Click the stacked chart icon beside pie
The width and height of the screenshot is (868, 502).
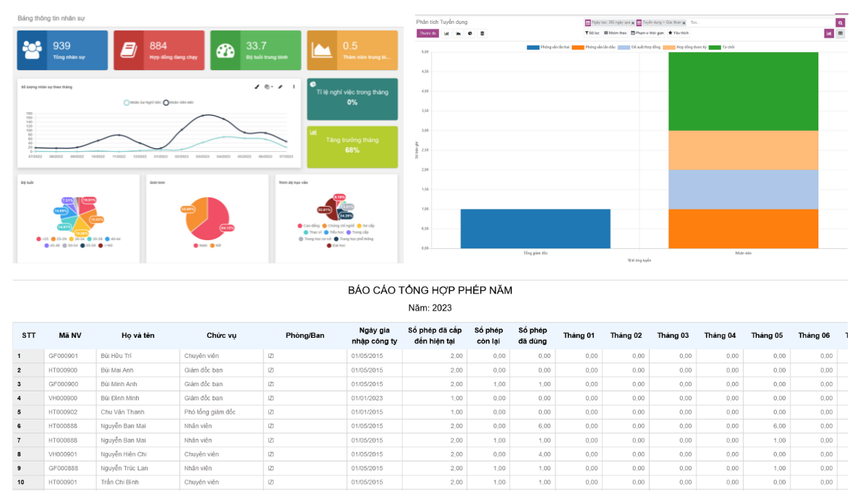[x=482, y=33]
